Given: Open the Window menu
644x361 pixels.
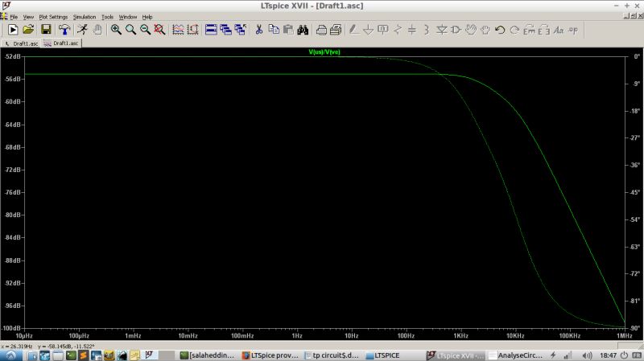Looking at the screenshot, I should (128, 17).
